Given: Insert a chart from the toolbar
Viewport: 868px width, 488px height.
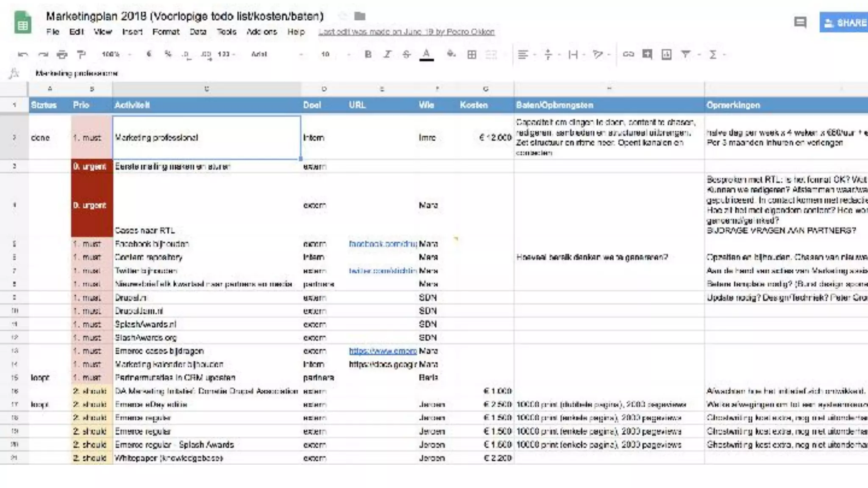Looking at the screenshot, I should (666, 54).
